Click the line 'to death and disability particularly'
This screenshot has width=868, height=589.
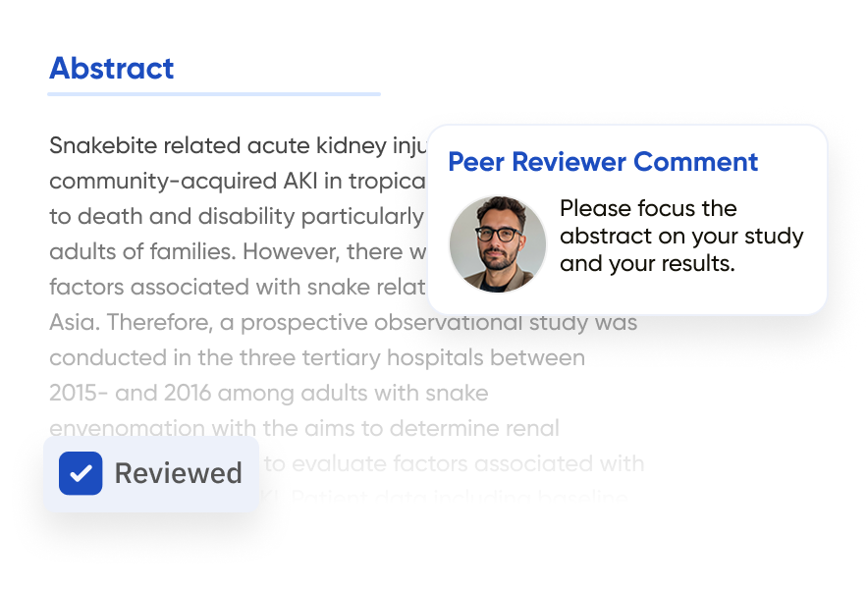(236, 217)
